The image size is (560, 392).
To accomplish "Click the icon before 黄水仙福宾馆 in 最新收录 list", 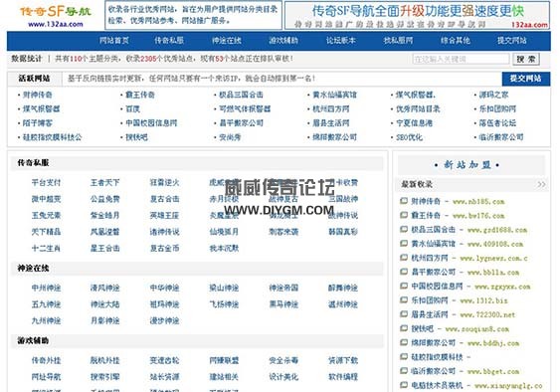I will (x=404, y=244).
